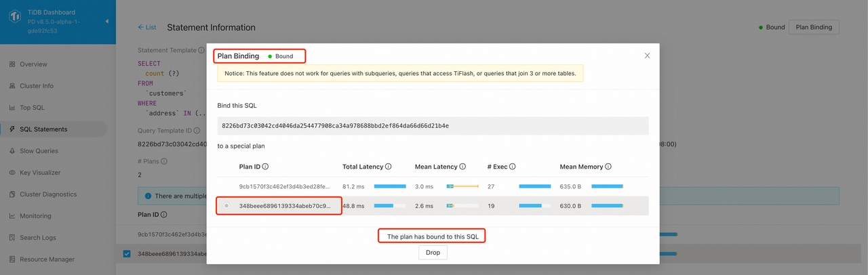This screenshot has height=275, width=868.
Task: Click the 630.0 B mean memory value
Action: (570, 206)
